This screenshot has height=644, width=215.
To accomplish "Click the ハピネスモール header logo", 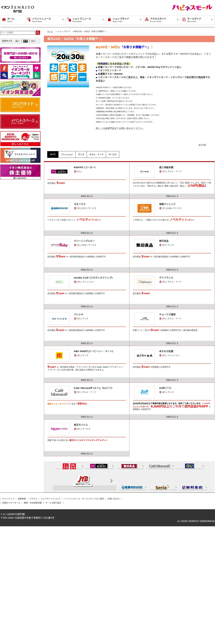I will pos(192,8).
